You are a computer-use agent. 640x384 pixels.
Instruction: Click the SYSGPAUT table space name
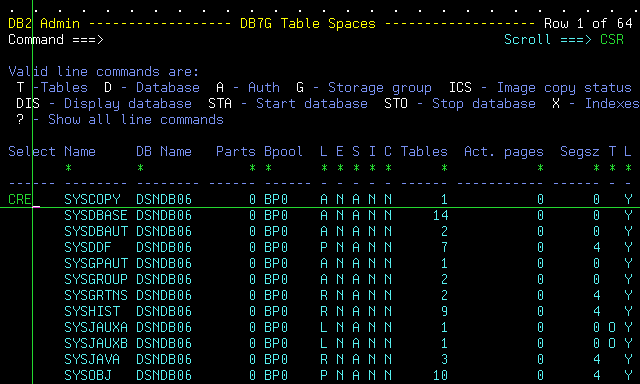click(96, 263)
